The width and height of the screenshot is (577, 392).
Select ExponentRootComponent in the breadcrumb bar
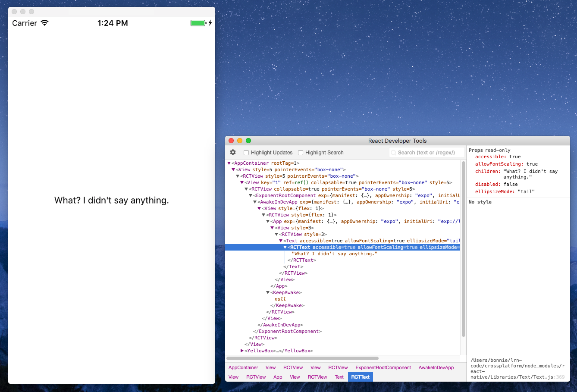click(x=383, y=367)
